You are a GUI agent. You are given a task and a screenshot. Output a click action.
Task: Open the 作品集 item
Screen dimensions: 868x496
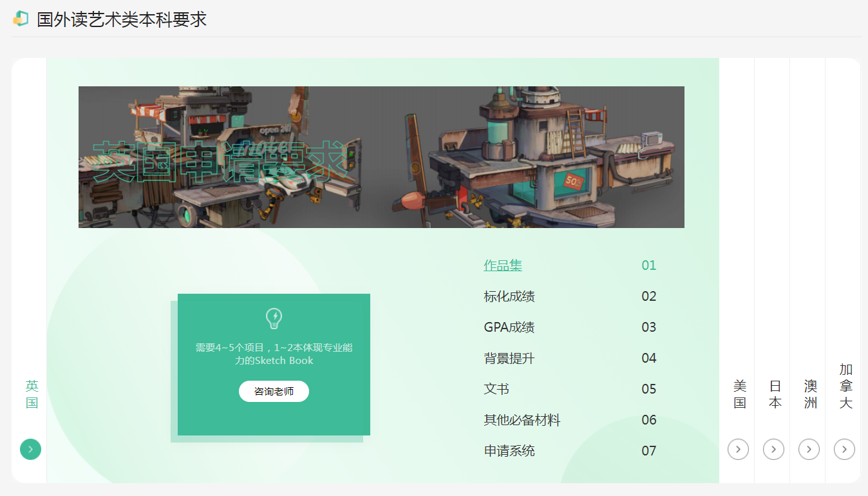[x=503, y=265]
